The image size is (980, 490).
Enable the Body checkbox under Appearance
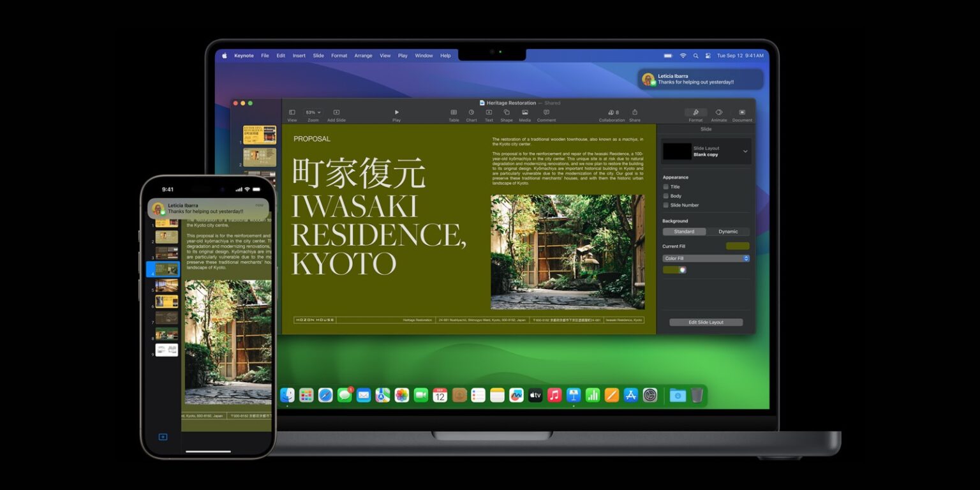pos(666,196)
